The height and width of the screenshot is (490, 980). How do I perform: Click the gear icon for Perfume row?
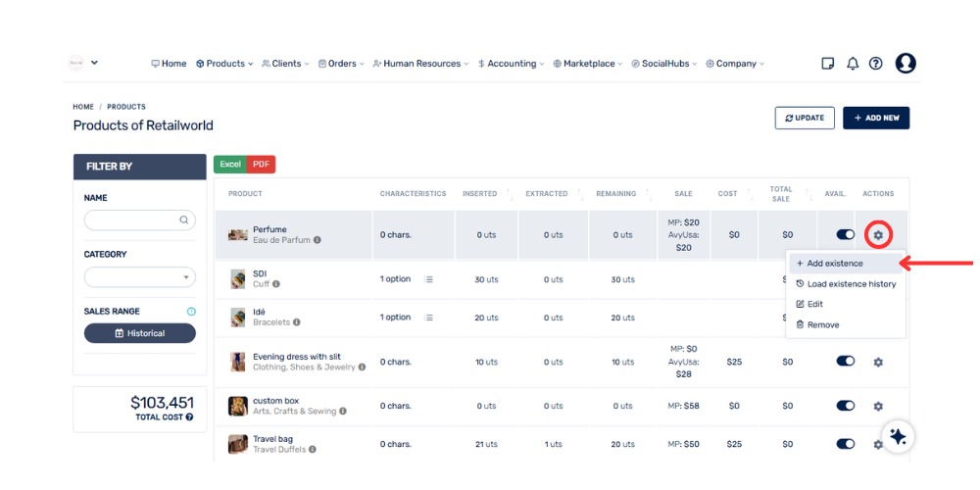pos(878,235)
